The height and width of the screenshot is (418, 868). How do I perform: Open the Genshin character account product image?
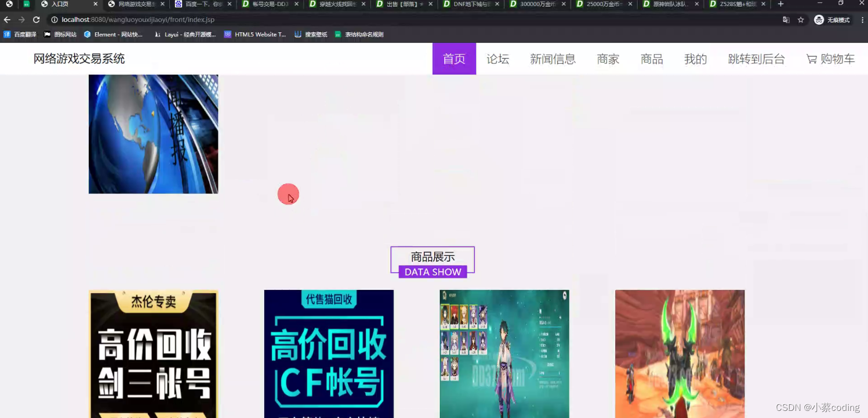pyautogui.click(x=504, y=354)
